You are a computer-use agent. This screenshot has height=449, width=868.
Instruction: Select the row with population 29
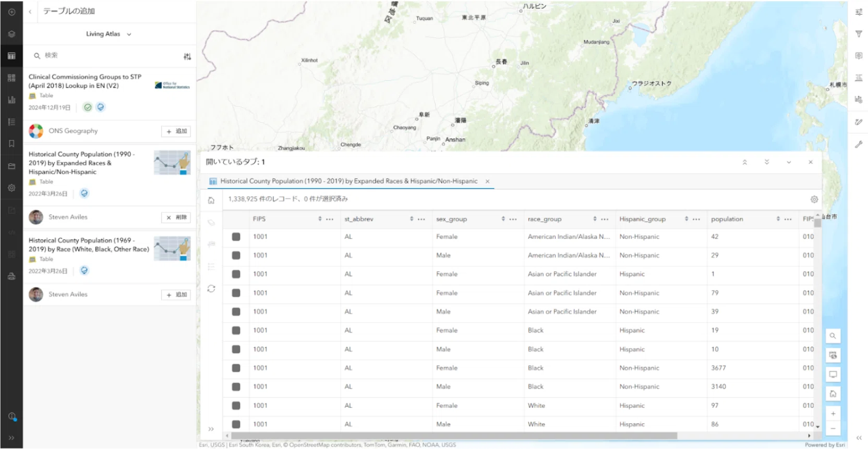click(236, 256)
